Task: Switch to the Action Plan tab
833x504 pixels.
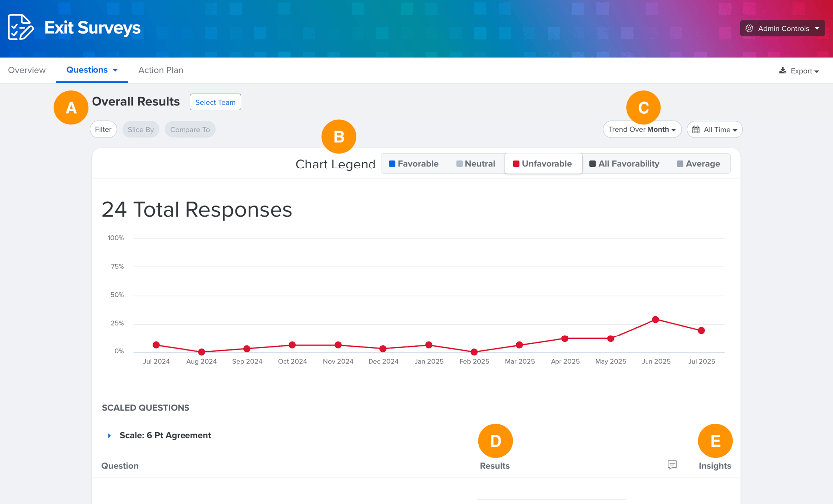Action: pos(161,70)
